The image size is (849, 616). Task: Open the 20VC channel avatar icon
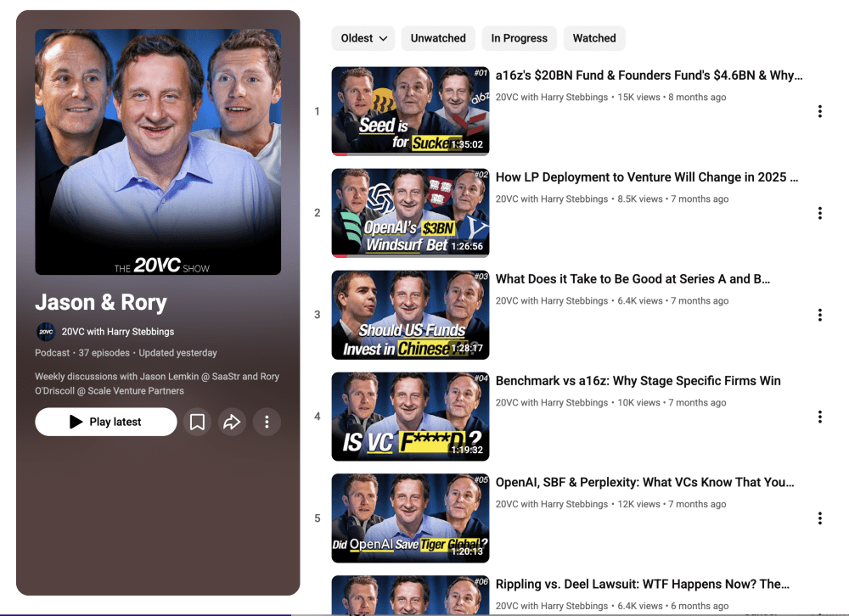[46, 331]
